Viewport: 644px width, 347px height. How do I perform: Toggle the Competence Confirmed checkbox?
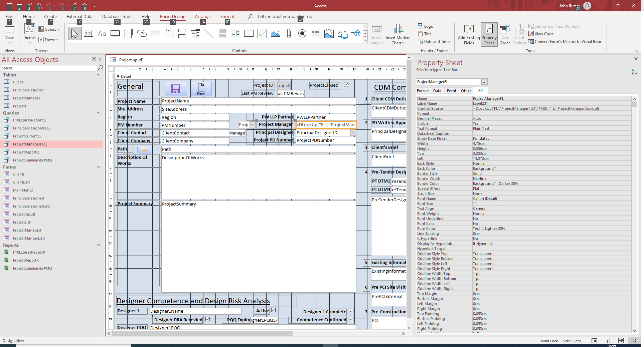[x=351, y=319]
